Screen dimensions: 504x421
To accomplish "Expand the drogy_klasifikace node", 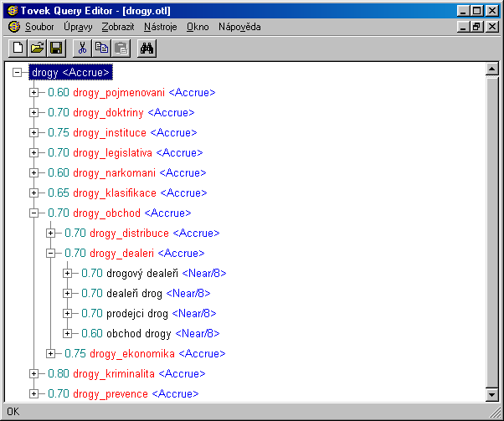I will pyautogui.click(x=33, y=193).
